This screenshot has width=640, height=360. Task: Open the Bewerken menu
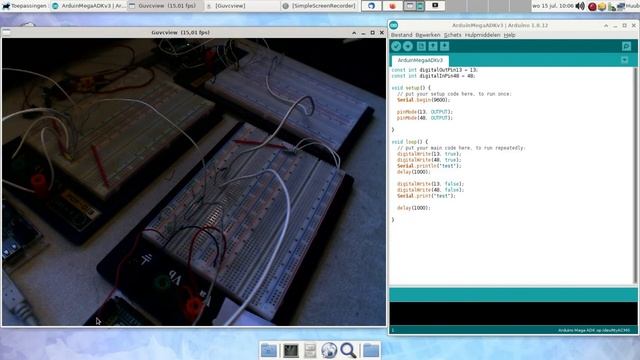[x=428, y=35]
